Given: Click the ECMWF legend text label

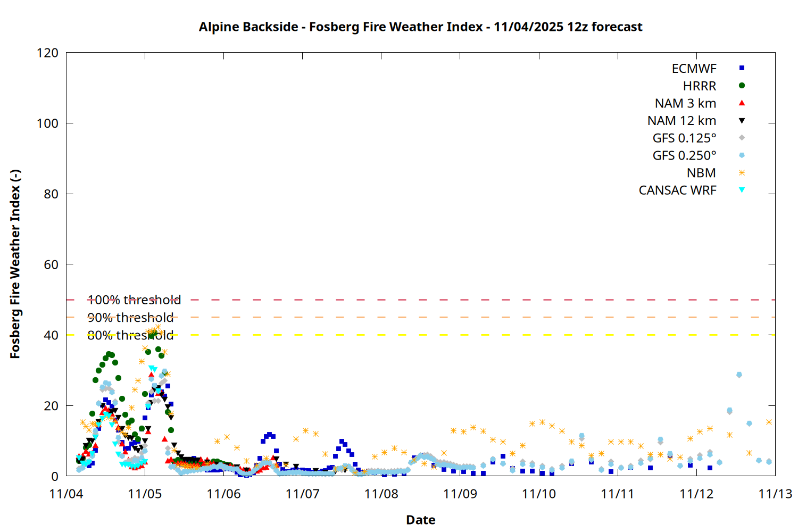Looking at the screenshot, I should [694, 69].
